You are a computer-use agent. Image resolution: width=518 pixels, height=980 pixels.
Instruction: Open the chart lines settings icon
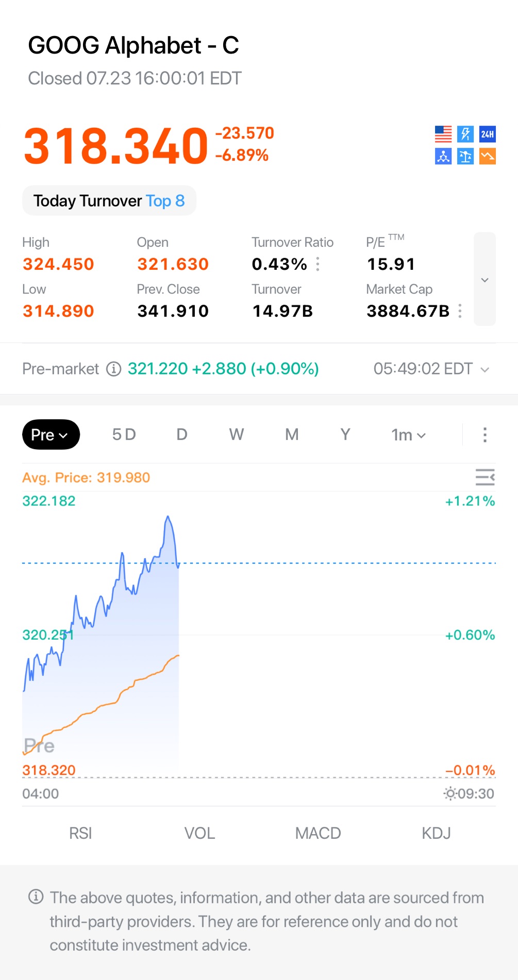click(485, 477)
